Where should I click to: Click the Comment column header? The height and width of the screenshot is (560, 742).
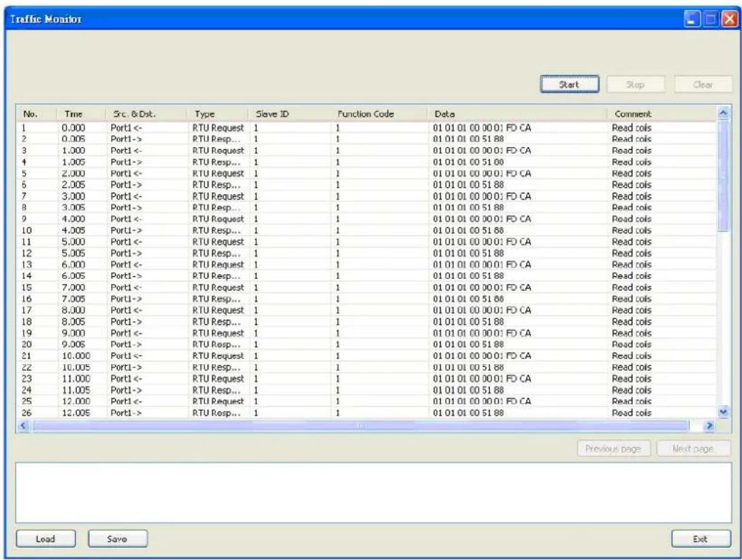point(662,114)
